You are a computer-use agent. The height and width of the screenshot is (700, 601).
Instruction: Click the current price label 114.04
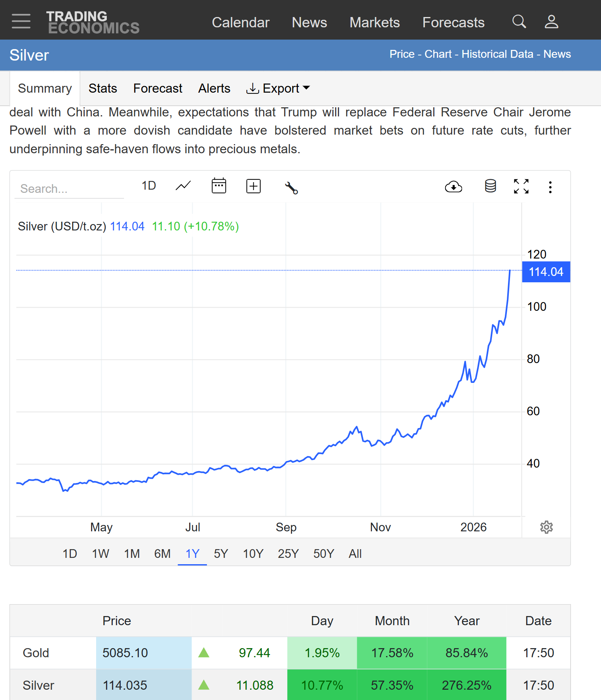pos(546,272)
